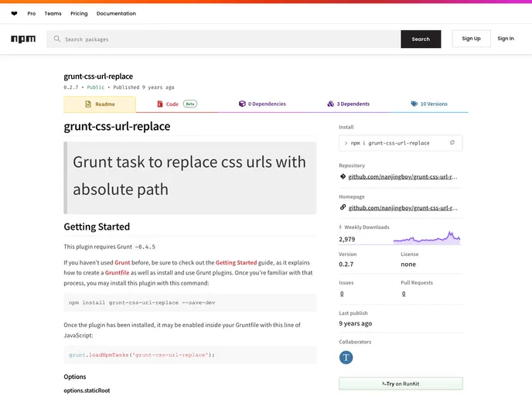Click the Sign In link
The height and width of the screenshot is (396, 532).
[506, 39]
